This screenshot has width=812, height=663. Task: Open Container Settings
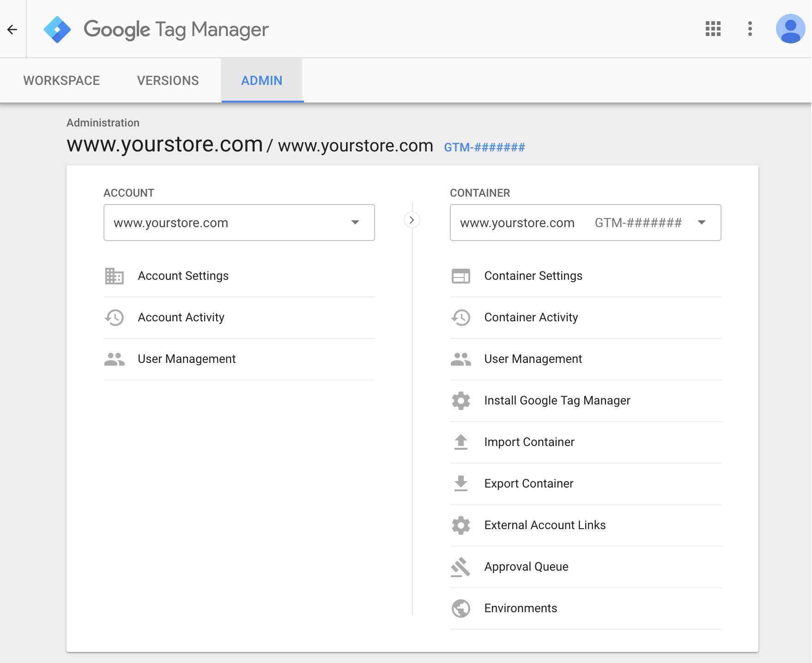[585, 276]
